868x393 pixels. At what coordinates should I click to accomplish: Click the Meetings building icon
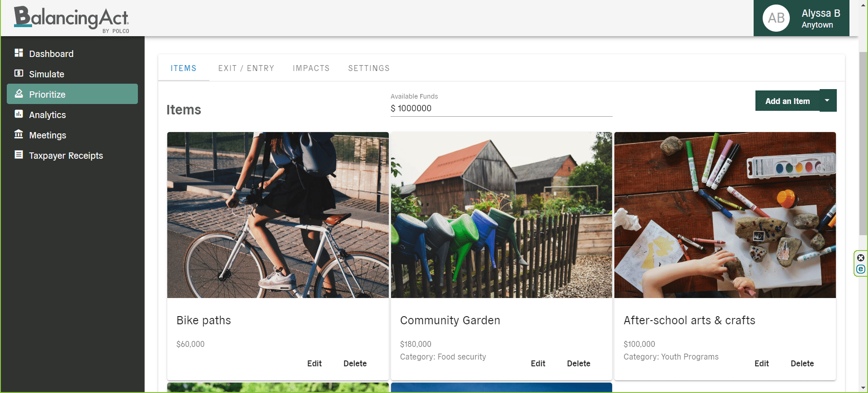[x=19, y=134]
